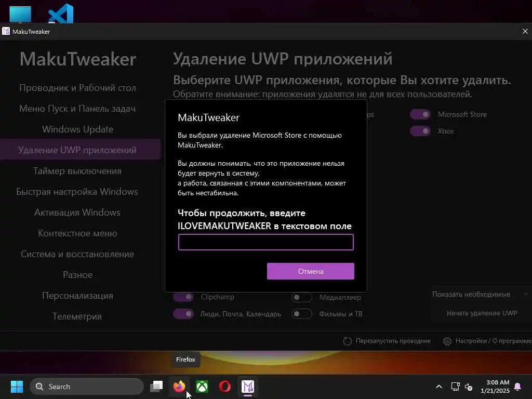Launch the Xbox app taskbar icon
The height and width of the screenshot is (399, 532).
[202, 387]
